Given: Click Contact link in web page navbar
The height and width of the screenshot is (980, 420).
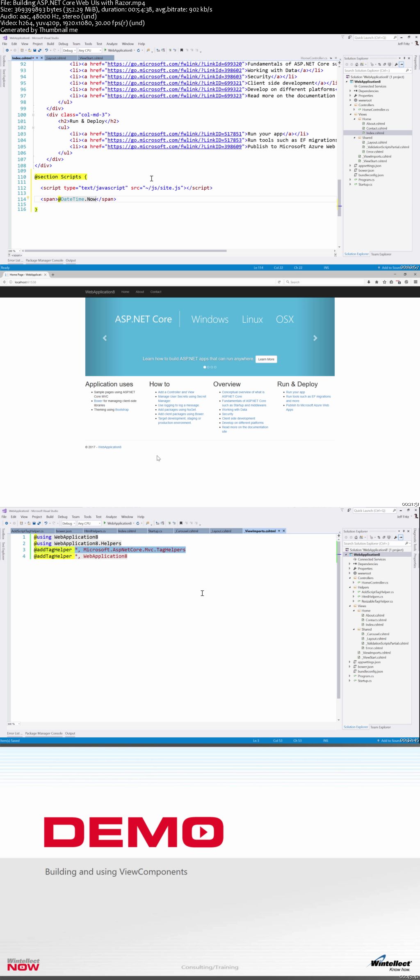Looking at the screenshot, I should click(156, 292).
